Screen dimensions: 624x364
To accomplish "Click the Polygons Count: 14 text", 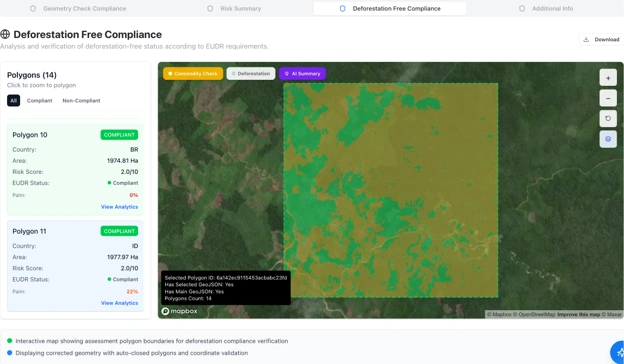I will [x=188, y=298].
